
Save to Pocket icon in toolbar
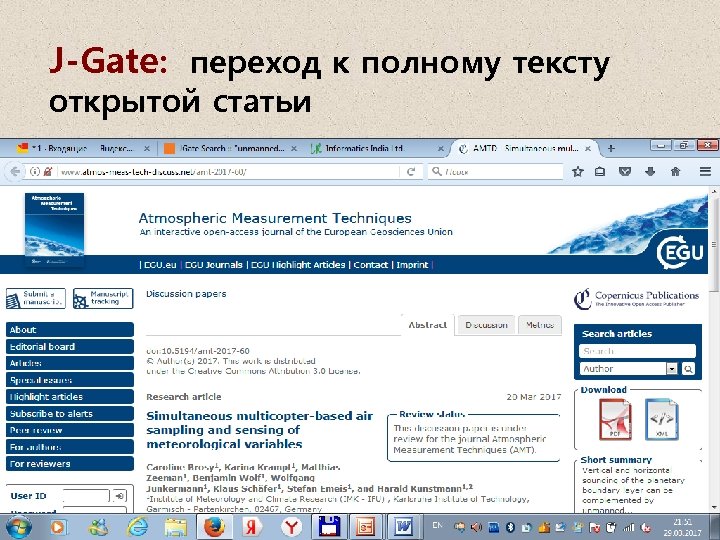pos(624,172)
